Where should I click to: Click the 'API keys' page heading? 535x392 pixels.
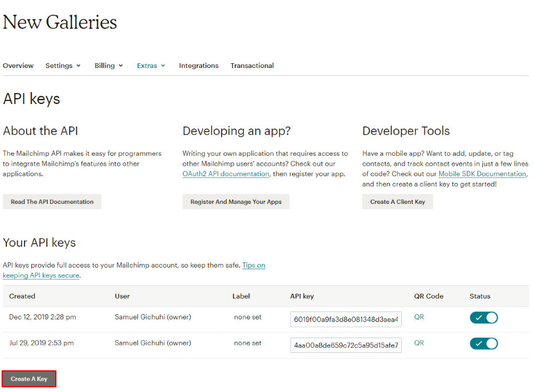tap(31, 99)
